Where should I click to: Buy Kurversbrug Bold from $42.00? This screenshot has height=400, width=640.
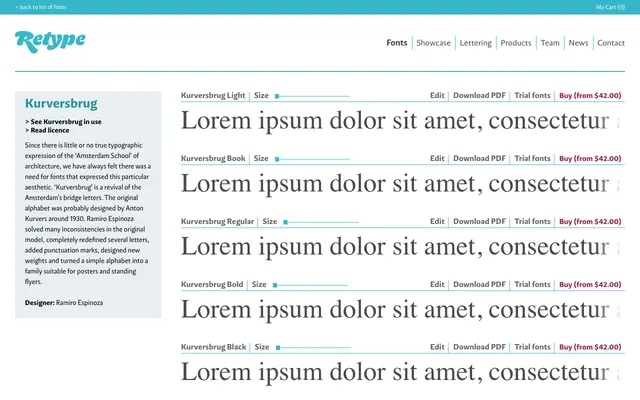click(590, 284)
